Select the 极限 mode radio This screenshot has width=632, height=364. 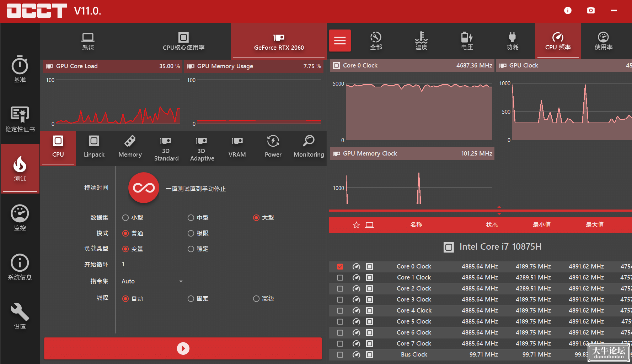click(191, 233)
